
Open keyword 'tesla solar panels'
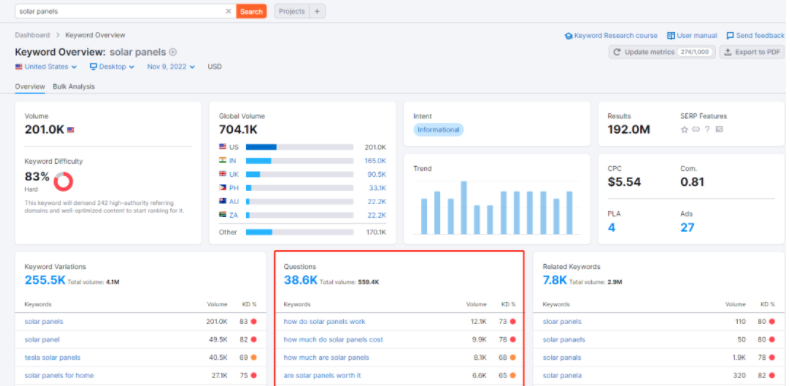coord(52,357)
